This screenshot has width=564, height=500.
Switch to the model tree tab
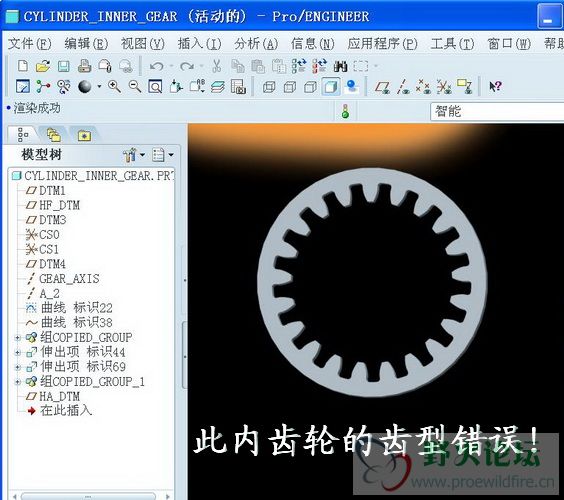[23, 135]
